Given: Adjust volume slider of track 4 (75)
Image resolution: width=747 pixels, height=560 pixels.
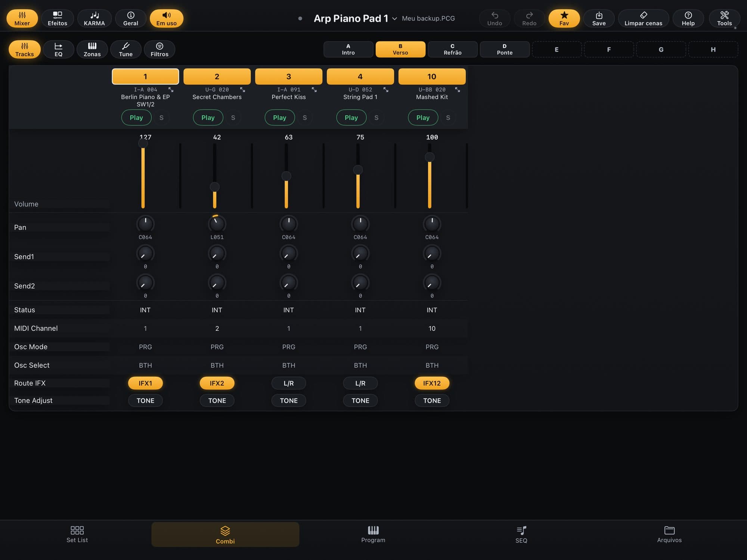Looking at the screenshot, I should point(358,170).
